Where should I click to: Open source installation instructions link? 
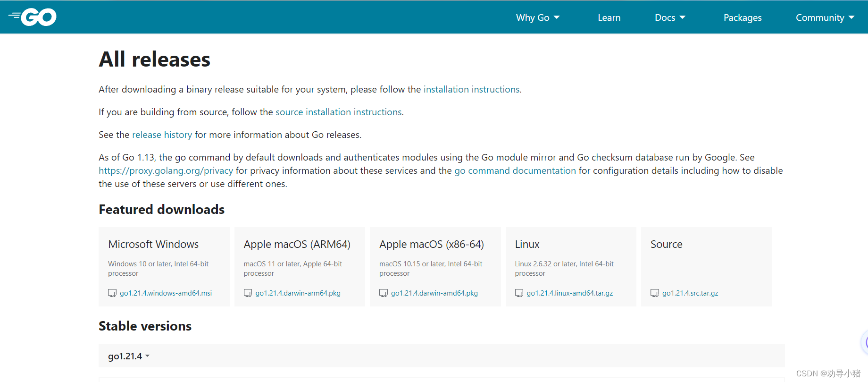click(x=339, y=112)
